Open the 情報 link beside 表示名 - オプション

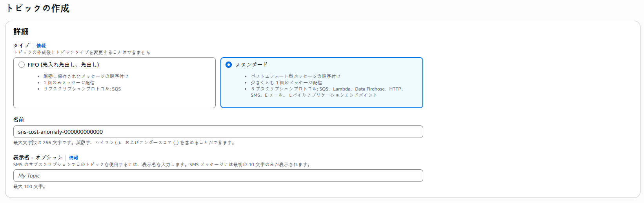click(x=74, y=158)
